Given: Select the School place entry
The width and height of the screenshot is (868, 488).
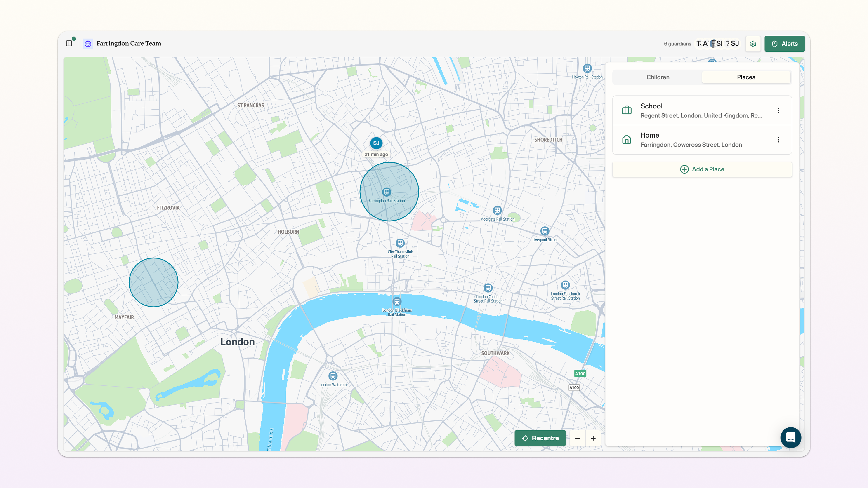Looking at the screenshot, I should 702,110.
